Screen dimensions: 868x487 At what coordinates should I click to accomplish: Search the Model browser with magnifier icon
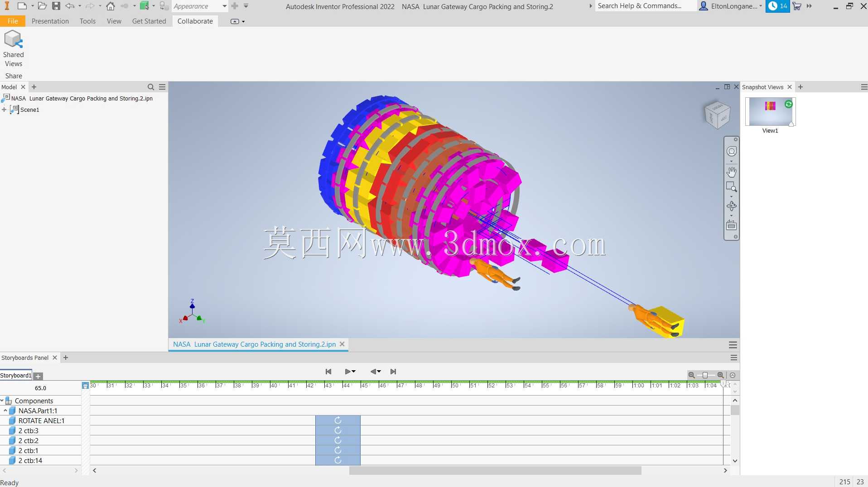(151, 87)
